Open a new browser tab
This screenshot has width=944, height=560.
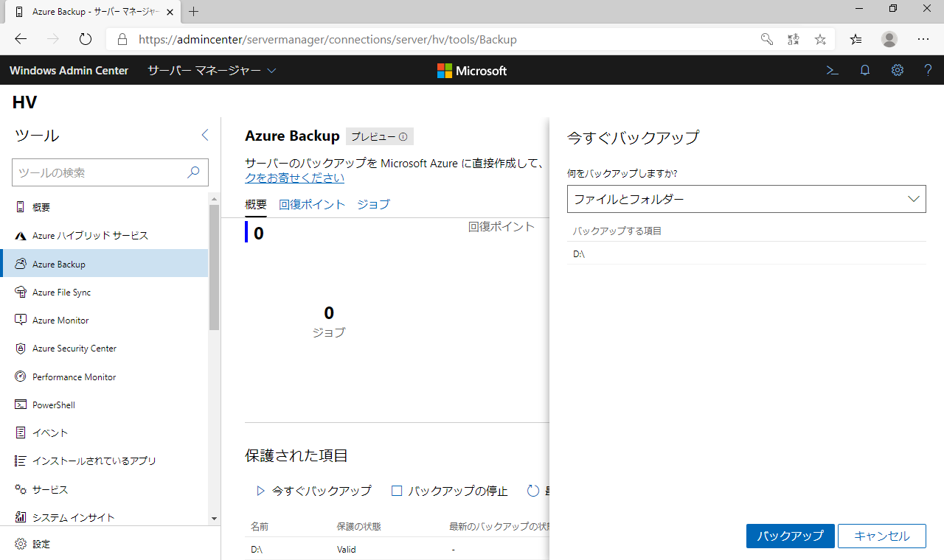pyautogui.click(x=194, y=11)
